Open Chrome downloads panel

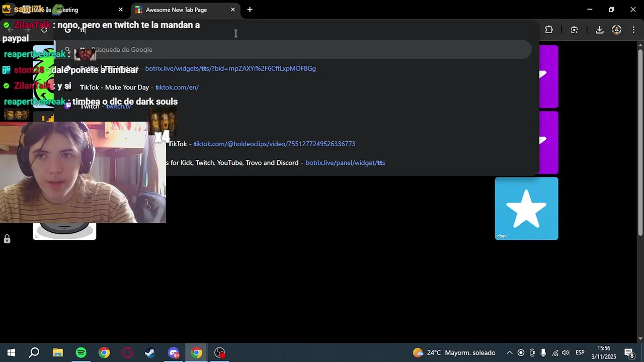[599, 30]
